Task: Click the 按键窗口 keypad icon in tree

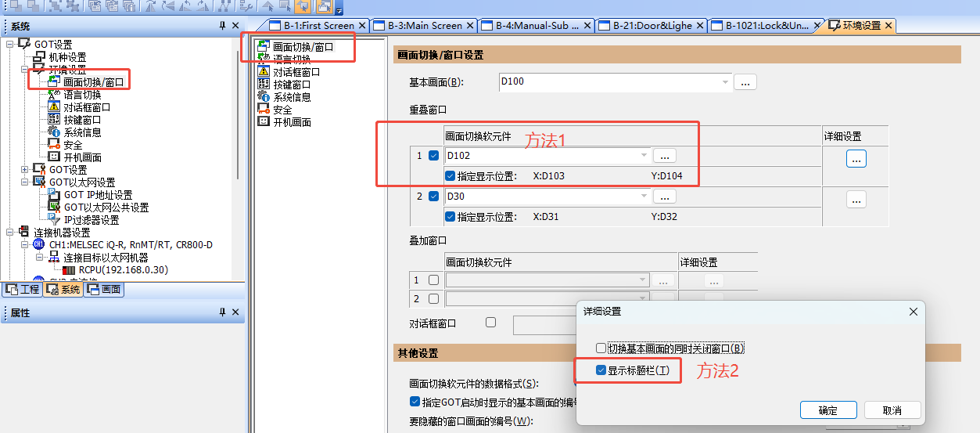Action: pyautogui.click(x=54, y=120)
